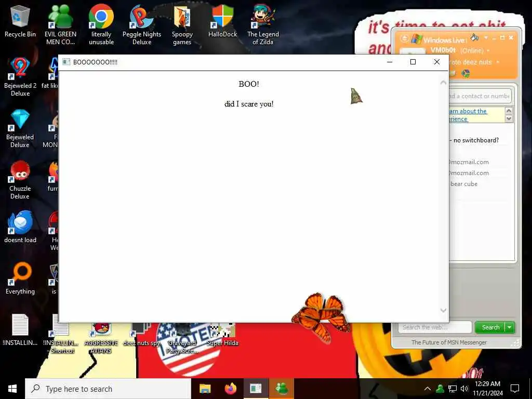Click the find a contact or number field

tap(480, 96)
